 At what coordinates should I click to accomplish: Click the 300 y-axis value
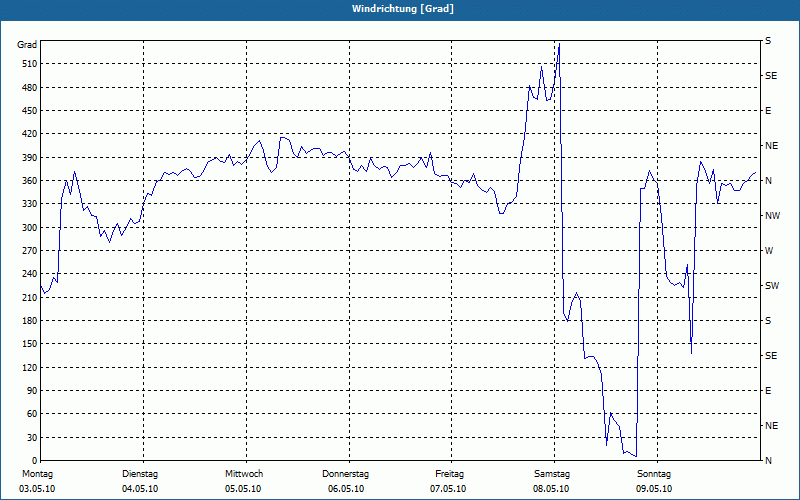[x=30, y=227]
